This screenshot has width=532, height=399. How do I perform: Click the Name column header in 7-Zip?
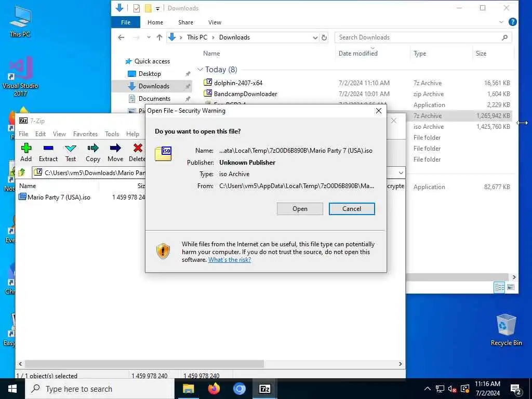[x=28, y=186]
